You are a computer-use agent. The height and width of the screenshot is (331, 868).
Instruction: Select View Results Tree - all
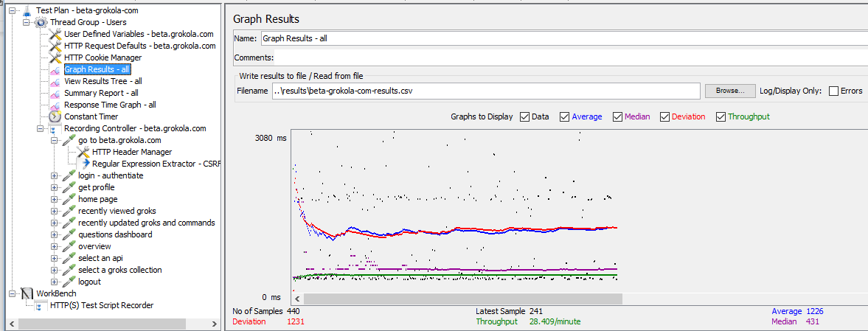pyautogui.click(x=103, y=81)
